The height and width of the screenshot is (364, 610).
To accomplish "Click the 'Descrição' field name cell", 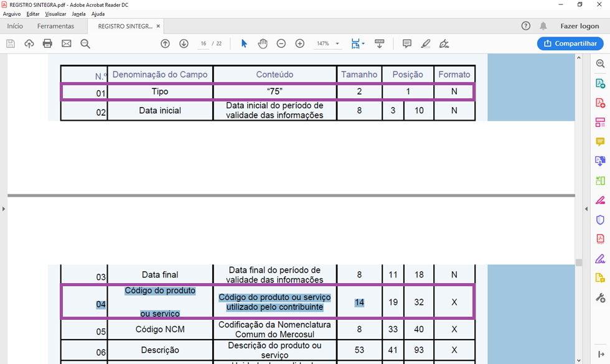I will point(160,350).
